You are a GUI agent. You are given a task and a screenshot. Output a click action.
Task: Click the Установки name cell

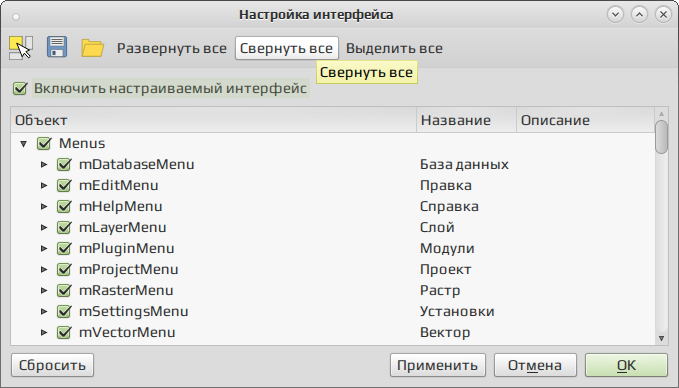[457, 311]
